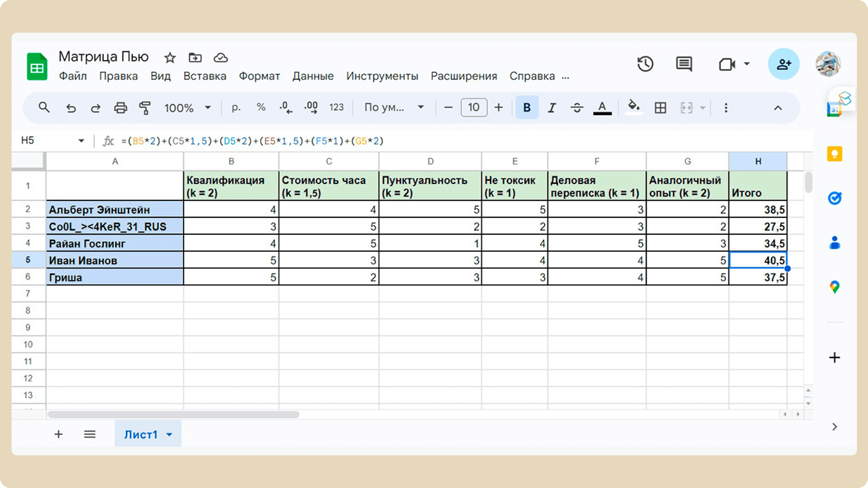Expand the Лист1 sheet tab menu
Image resolution: width=868 pixels, height=488 pixels.
169,435
